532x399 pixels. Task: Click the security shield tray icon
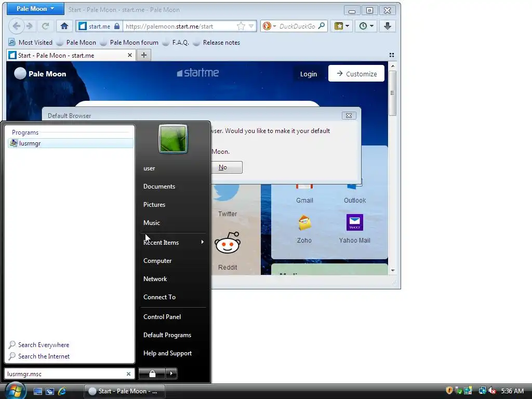click(449, 391)
